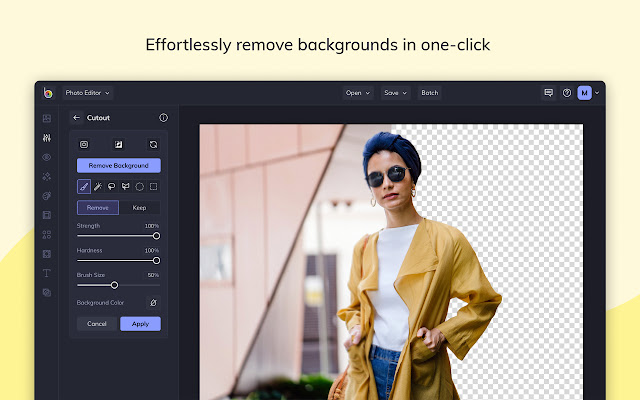Click the invert selection icon in Cutout panel
The height and width of the screenshot is (400, 640).
tap(118, 144)
